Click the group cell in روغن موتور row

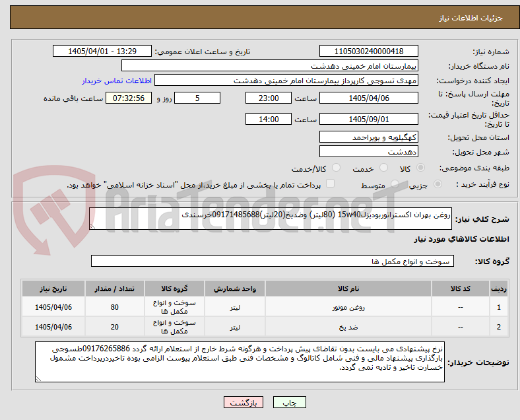pos(174,307)
